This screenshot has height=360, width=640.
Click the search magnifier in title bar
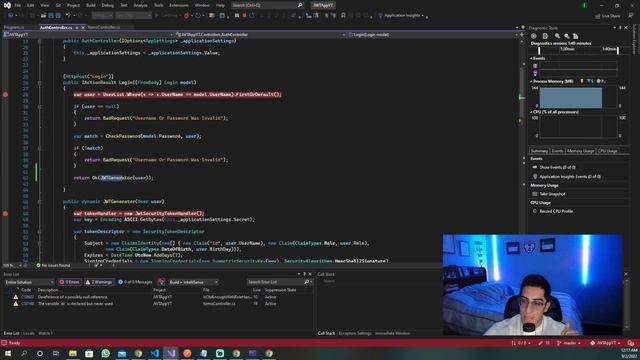coord(300,5)
